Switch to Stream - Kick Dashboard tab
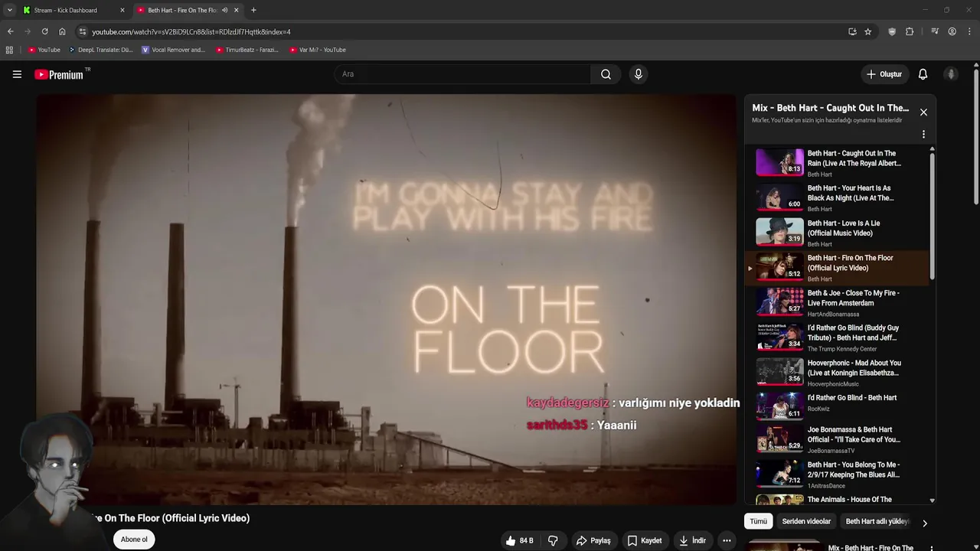980x551 pixels. click(73, 10)
